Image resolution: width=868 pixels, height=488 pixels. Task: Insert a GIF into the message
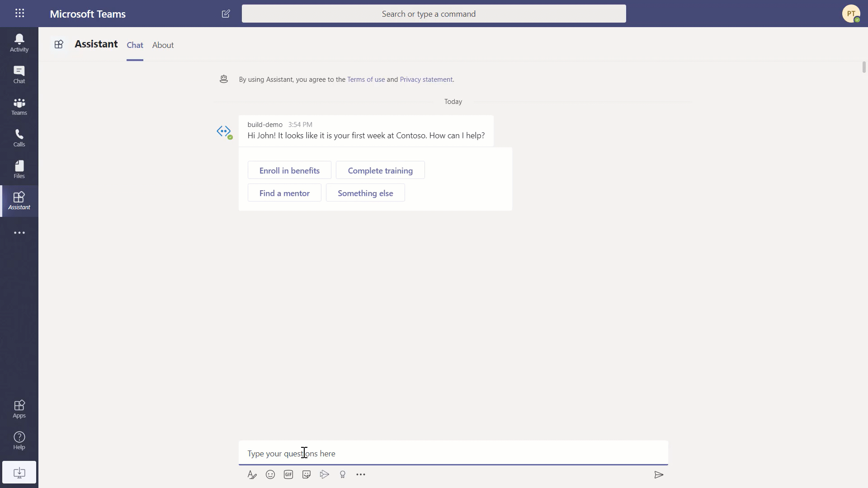point(288,474)
